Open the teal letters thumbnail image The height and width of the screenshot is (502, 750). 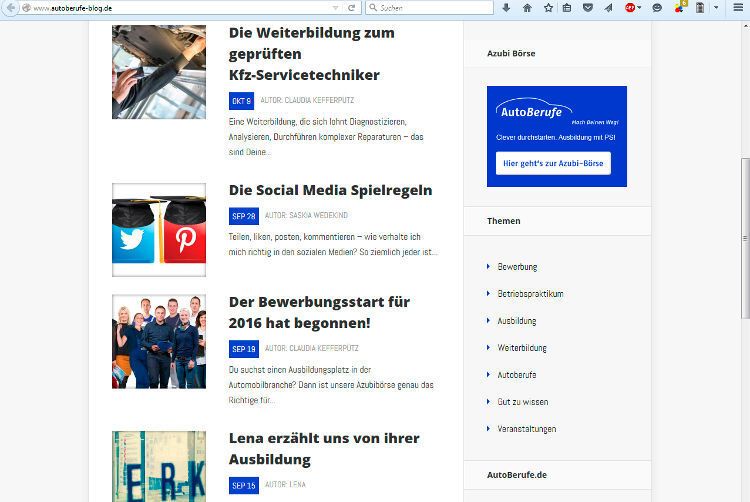[x=159, y=467]
